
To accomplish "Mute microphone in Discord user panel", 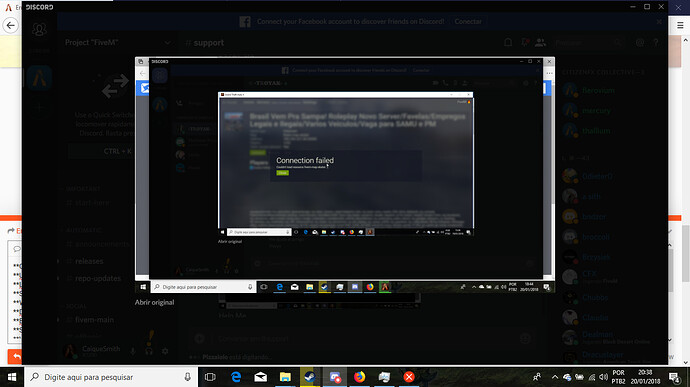I will point(132,351).
